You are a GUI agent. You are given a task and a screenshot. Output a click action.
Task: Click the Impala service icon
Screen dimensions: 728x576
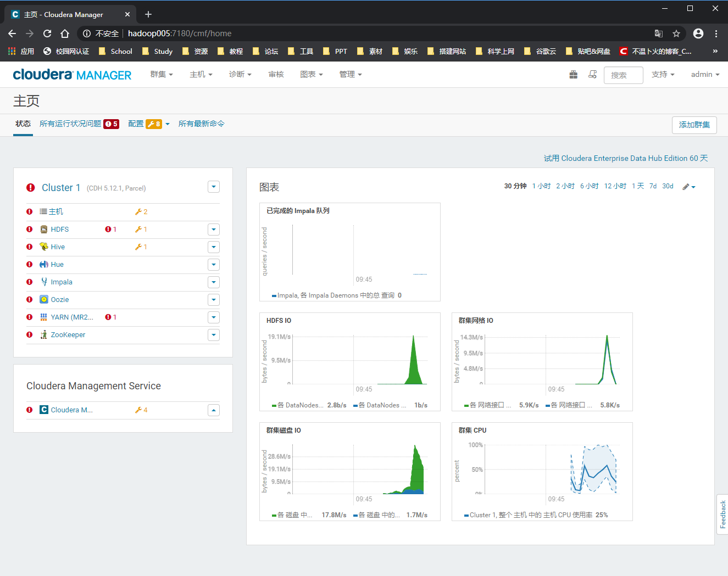(44, 282)
